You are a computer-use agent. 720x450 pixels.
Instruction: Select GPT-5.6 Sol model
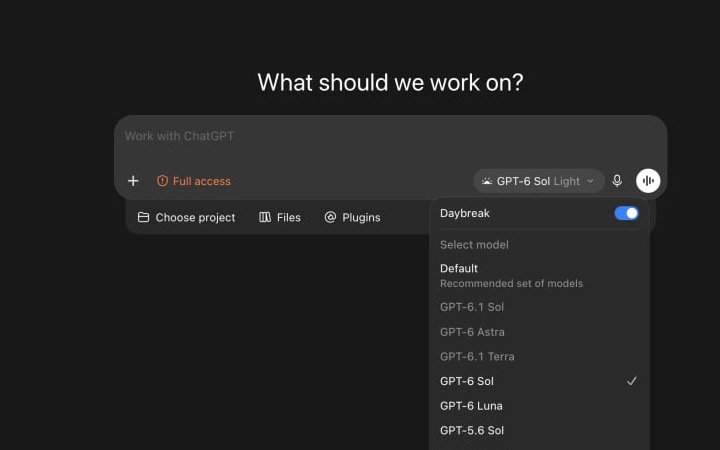[x=539, y=430]
